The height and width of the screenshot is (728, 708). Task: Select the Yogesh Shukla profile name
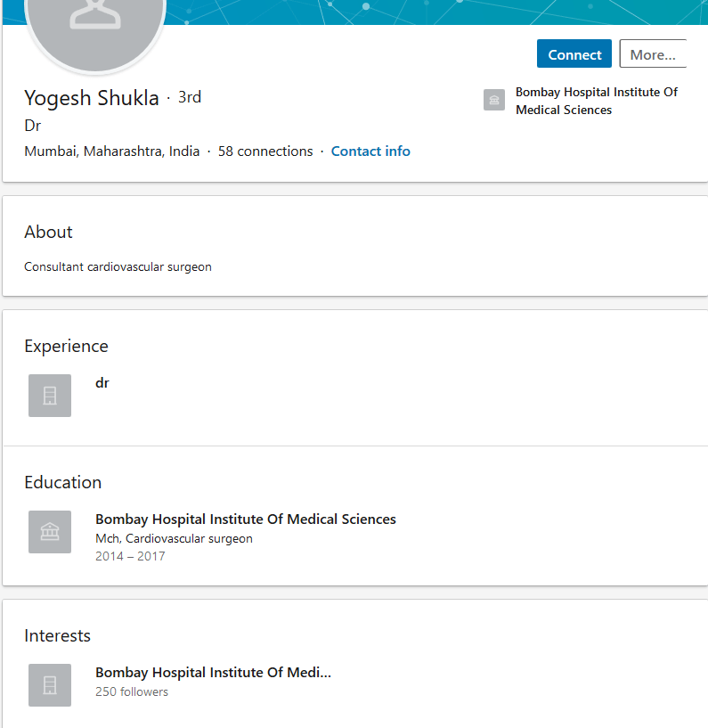[92, 98]
